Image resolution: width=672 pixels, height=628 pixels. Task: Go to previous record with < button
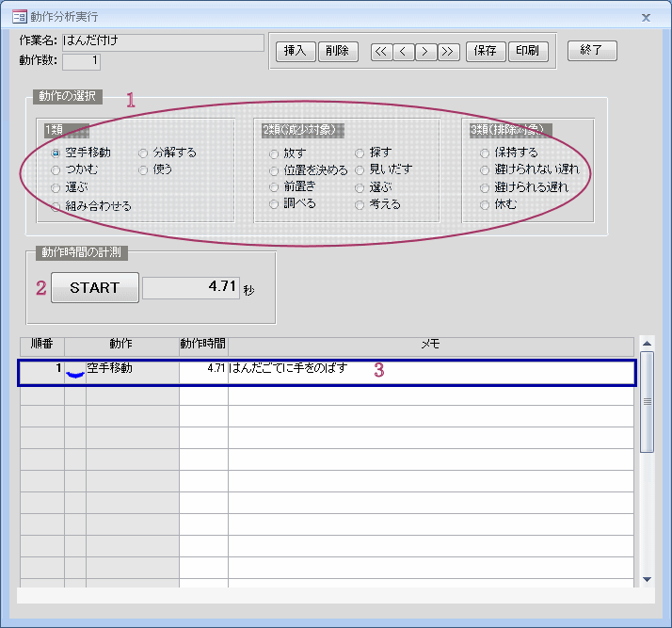coord(404,52)
